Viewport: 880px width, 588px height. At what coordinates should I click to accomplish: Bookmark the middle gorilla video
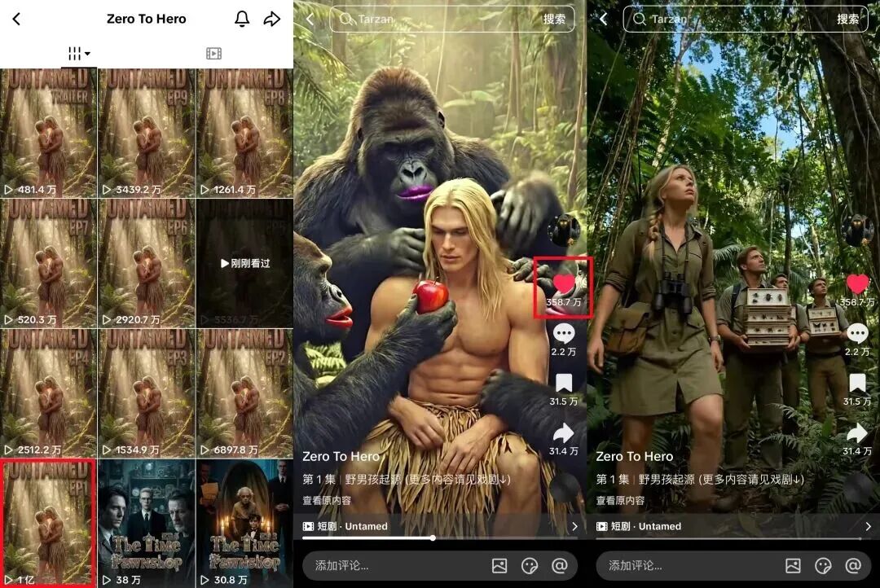564,384
